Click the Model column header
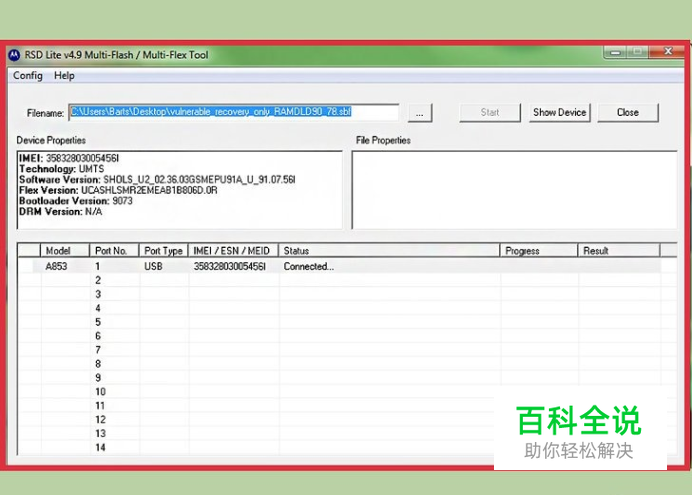The height and width of the screenshot is (495, 692). pos(65,251)
